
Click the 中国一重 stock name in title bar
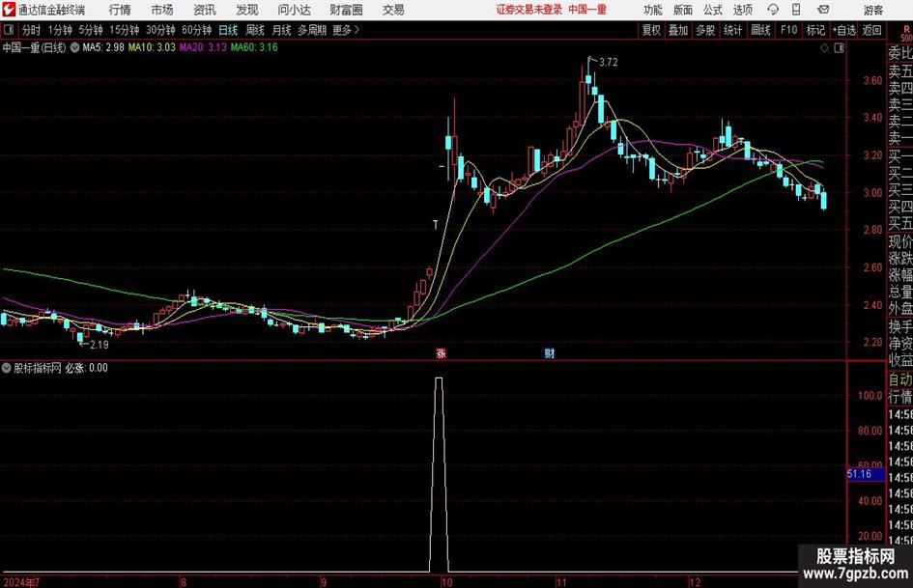(587, 10)
